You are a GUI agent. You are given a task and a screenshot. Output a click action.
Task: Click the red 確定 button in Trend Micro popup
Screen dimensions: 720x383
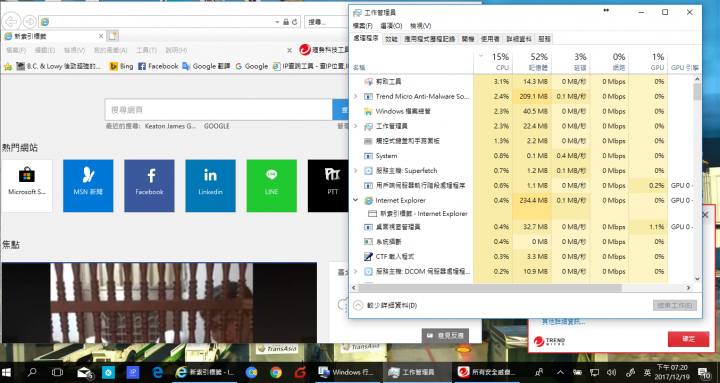click(x=688, y=339)
